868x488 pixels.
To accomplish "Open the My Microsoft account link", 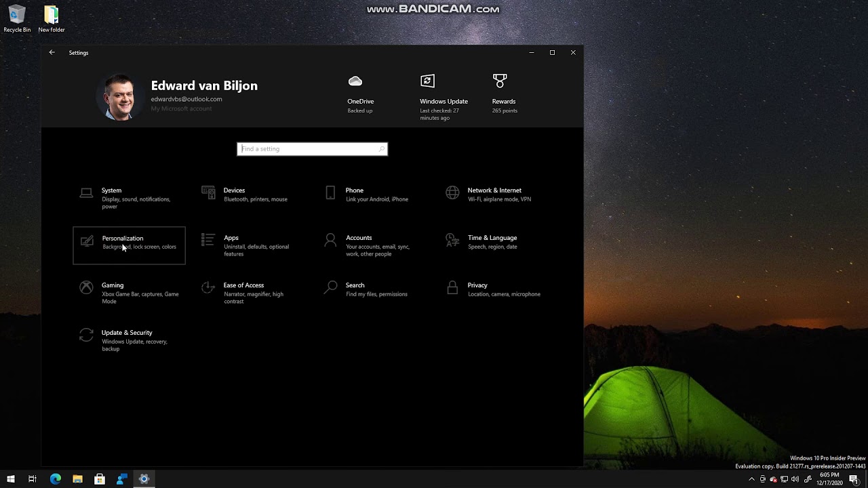I will [x=181, y=108].
